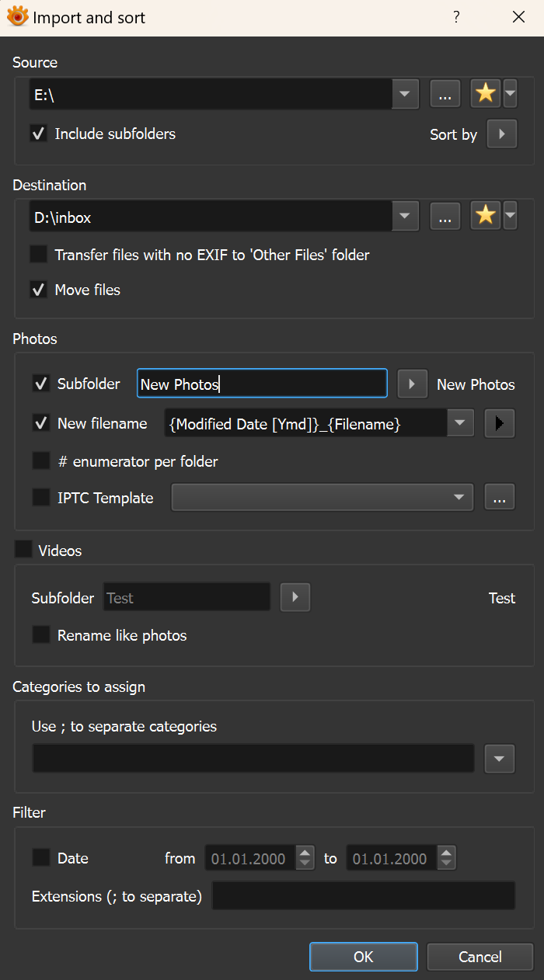
Task: Enable # enumerator per folder
Action: click(x=41, y=461)
